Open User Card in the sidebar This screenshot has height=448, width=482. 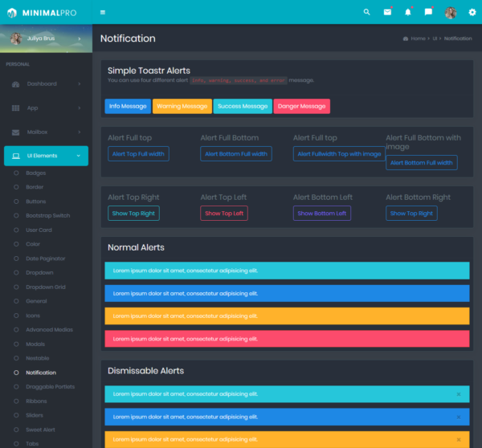tap(39, 230)
